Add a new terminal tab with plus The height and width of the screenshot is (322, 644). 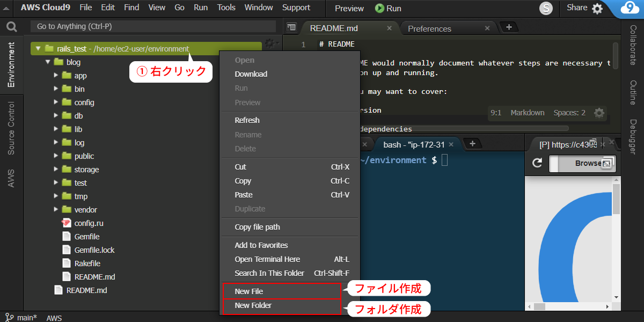click(472, 143)
